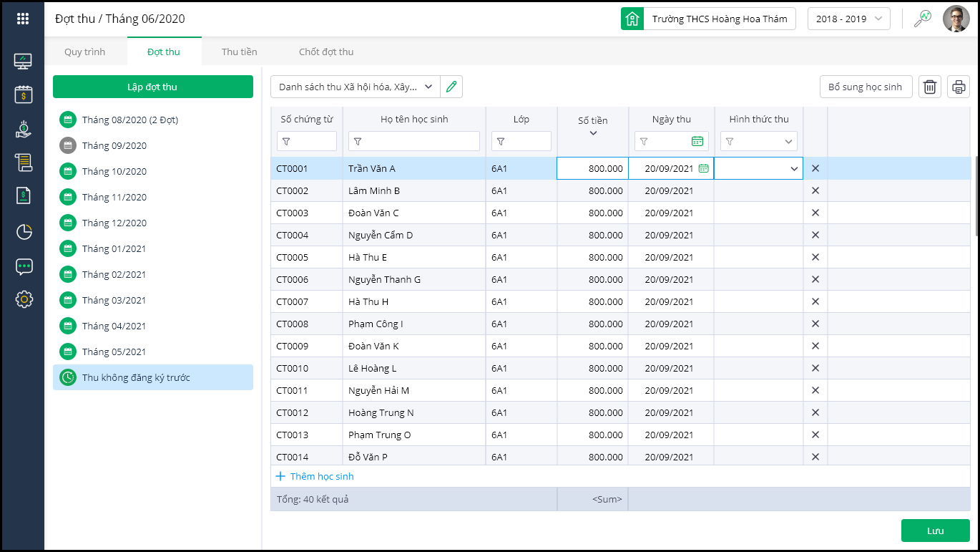Open Hình thức thu dropdown for CT0001
This screenshot has width=980, height=552.
click(793, 169)
